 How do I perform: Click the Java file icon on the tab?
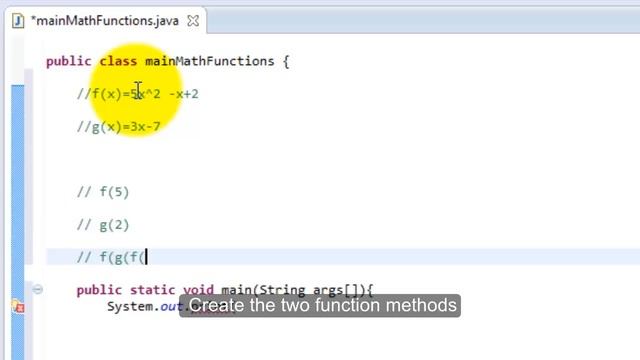(18, 20)
